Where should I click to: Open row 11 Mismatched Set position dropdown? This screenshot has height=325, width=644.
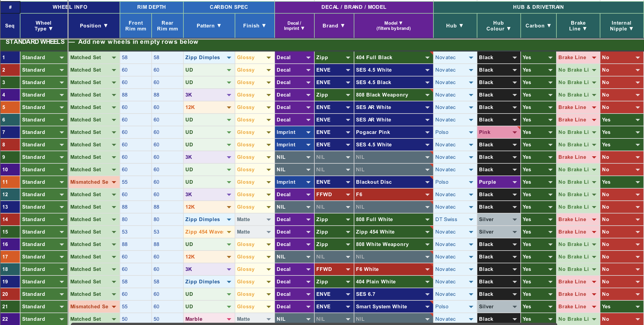114,182
